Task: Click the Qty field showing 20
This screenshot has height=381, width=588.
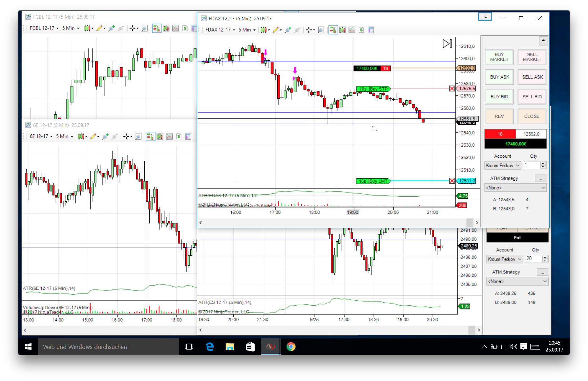Action: tap(534, 259)
